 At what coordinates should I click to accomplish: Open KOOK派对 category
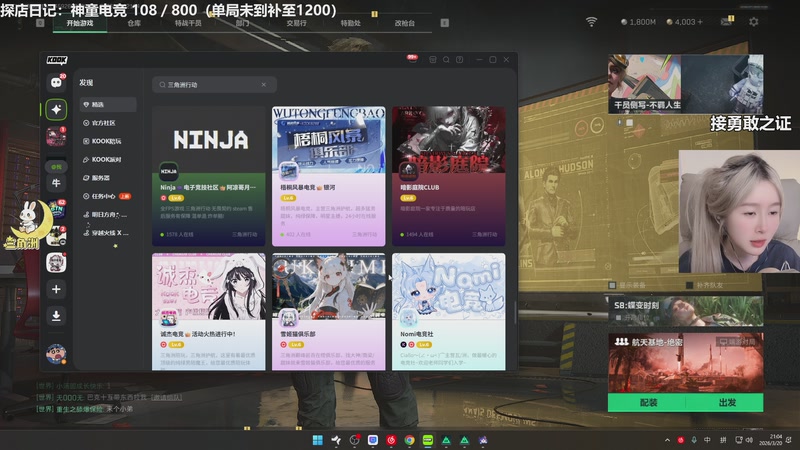point(108,160)
